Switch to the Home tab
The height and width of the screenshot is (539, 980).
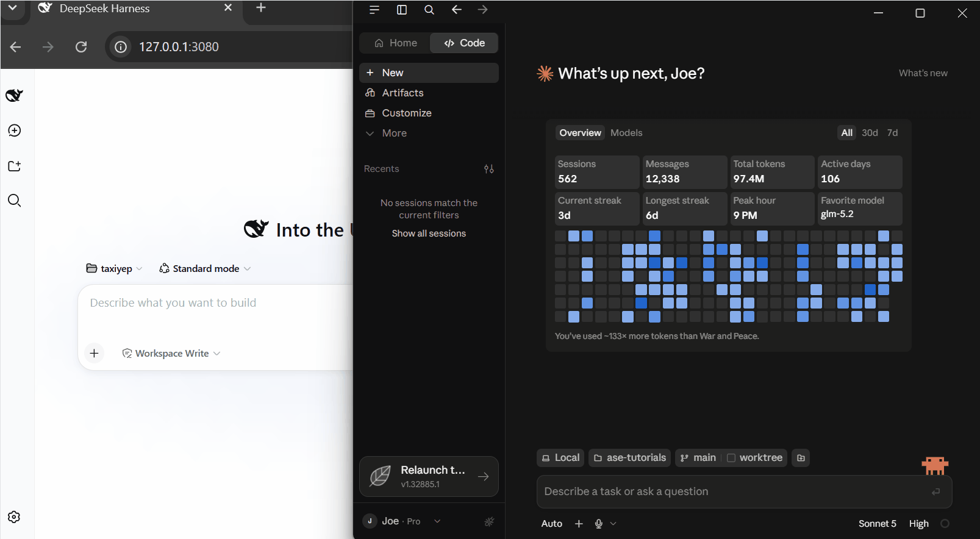(395, 43)
